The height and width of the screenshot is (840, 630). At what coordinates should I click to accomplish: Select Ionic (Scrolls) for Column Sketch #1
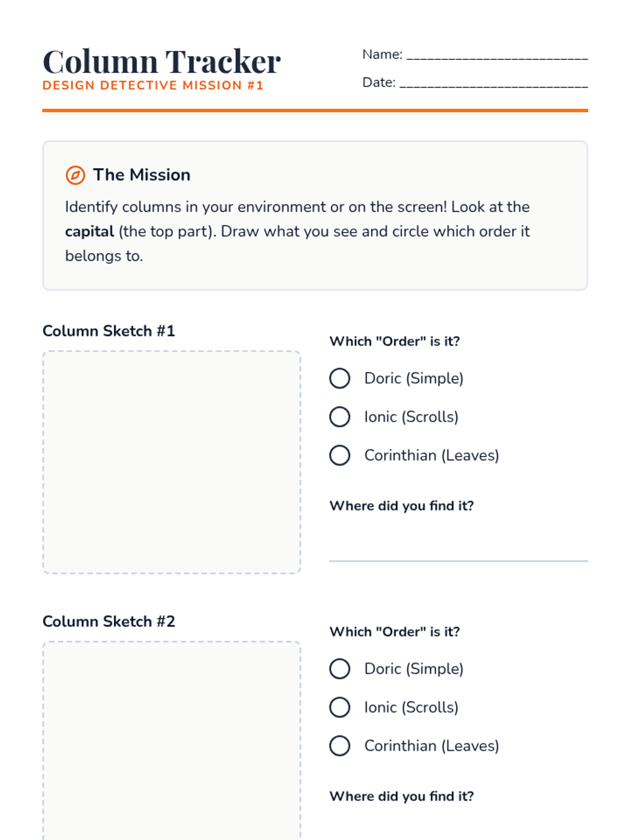point(340,417)
